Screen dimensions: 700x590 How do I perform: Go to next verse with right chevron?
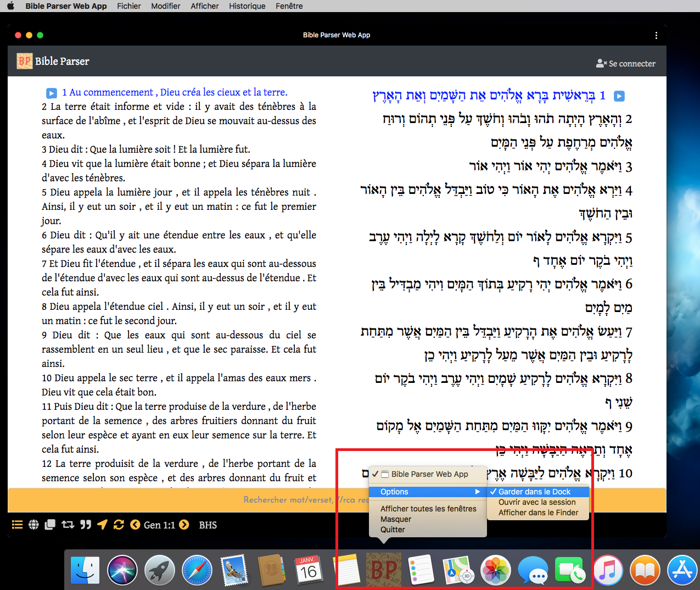click(184, 525)
